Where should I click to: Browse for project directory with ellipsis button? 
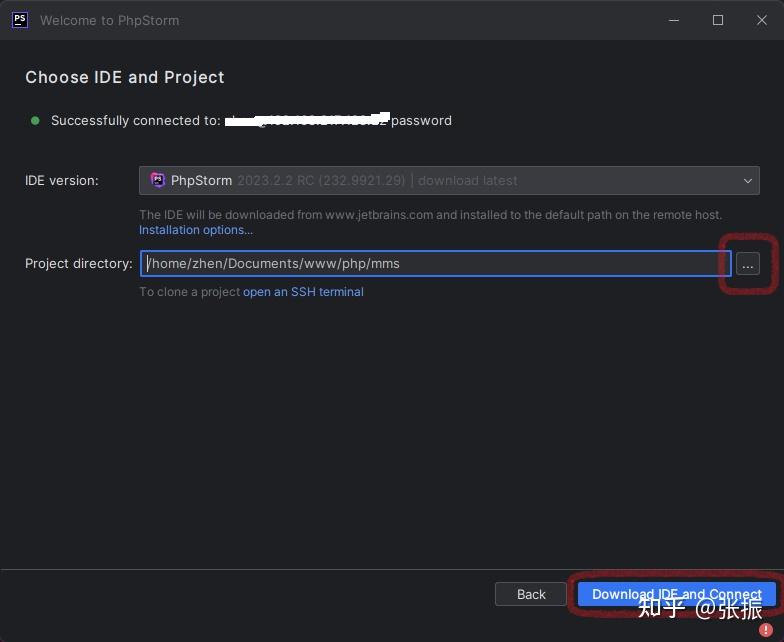tap(748, 264)
